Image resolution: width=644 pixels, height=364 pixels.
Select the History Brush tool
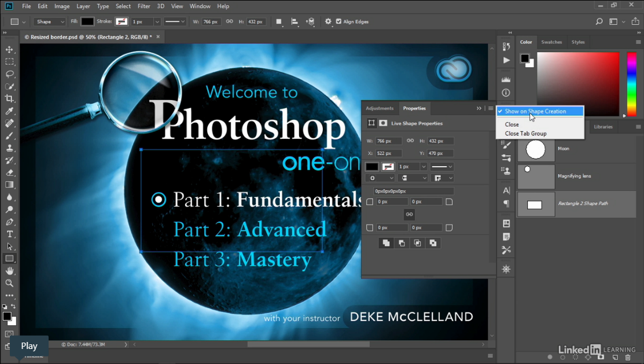[9, 160]
